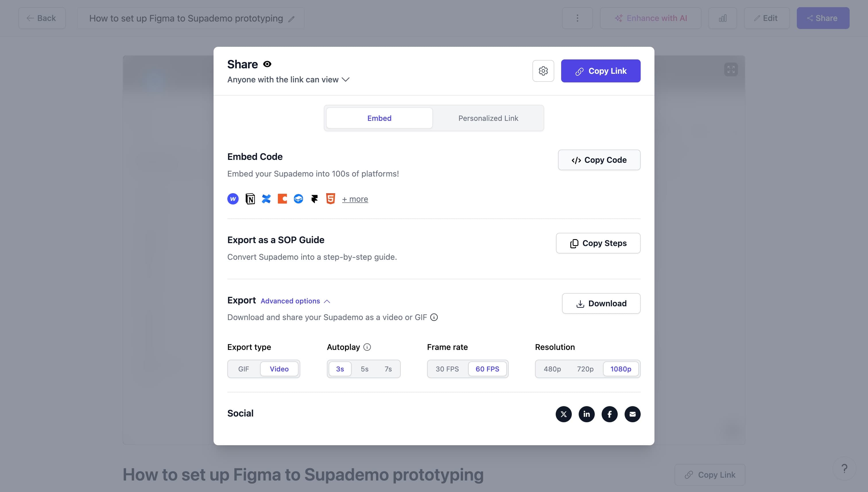
Task: Click the Framer platform icon
Action: point(314,199)
